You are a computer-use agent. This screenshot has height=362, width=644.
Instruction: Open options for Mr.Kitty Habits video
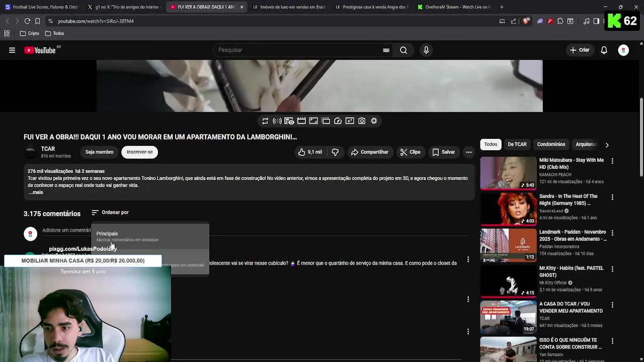coord(612,269)
